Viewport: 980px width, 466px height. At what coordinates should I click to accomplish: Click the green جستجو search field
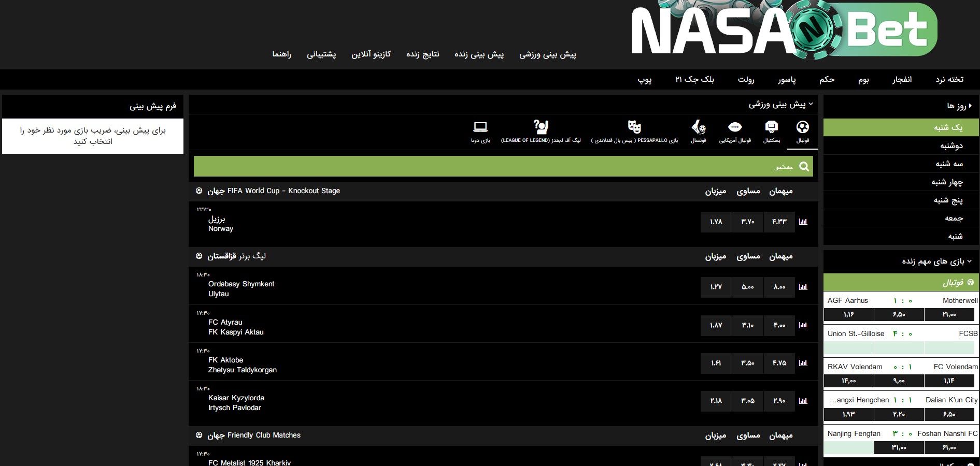(x=503, y=166)
